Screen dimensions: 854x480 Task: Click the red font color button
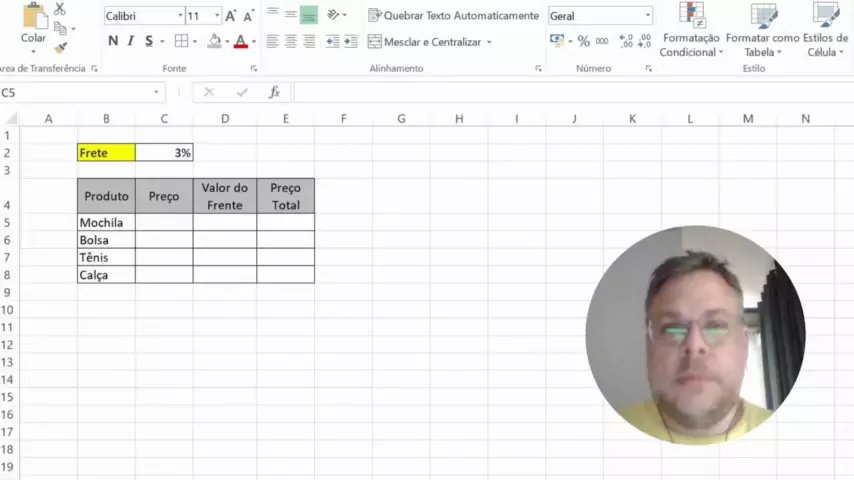tap(240, 42)
